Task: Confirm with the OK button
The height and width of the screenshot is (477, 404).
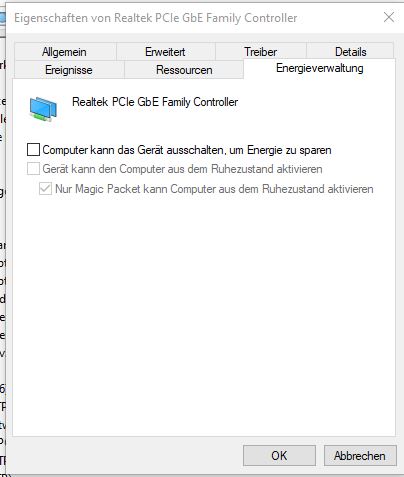Action: click(279, 455)
